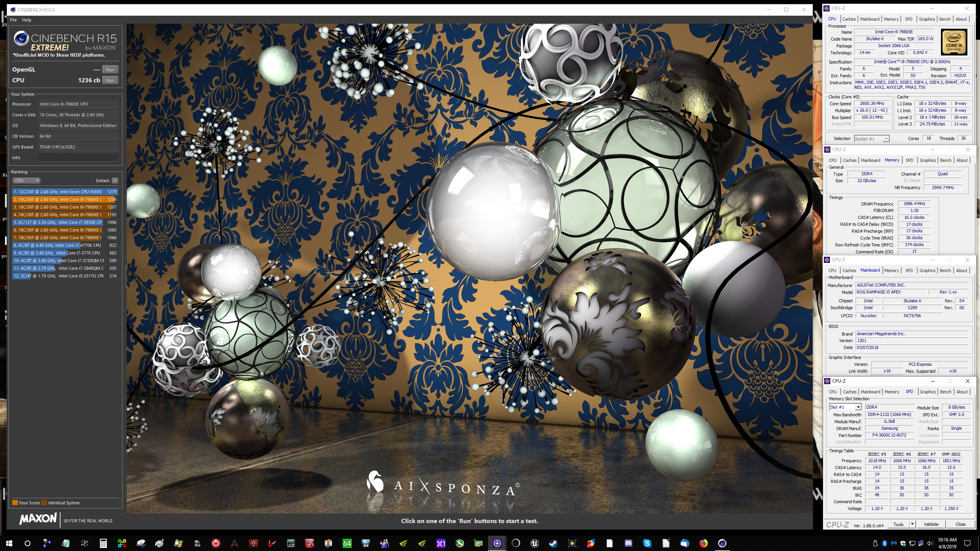
Task: Click the Info input field
Action: (78, 158)
